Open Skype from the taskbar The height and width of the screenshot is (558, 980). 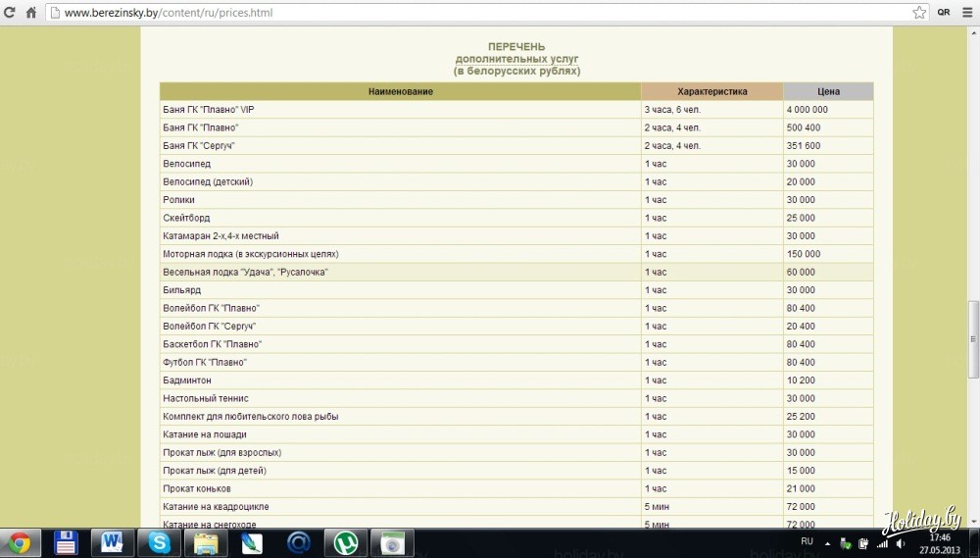click(159, 542)
